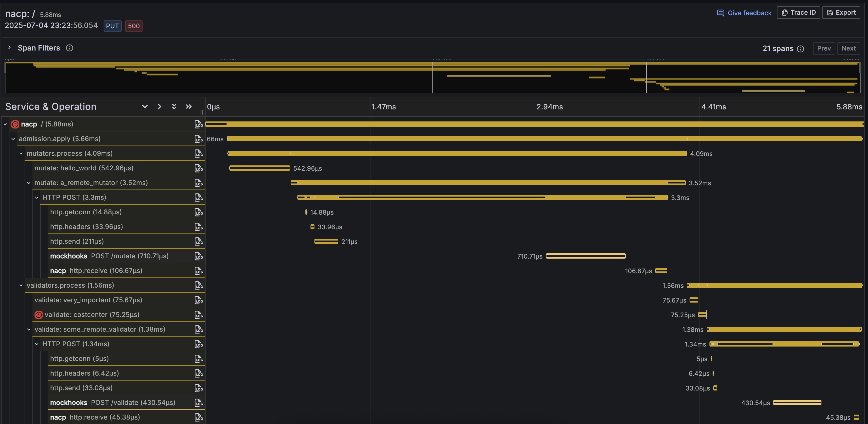Collapse the HTTP POST (1.34ms) span
Viewport: 868px width, 424px height.
[37, 344]
